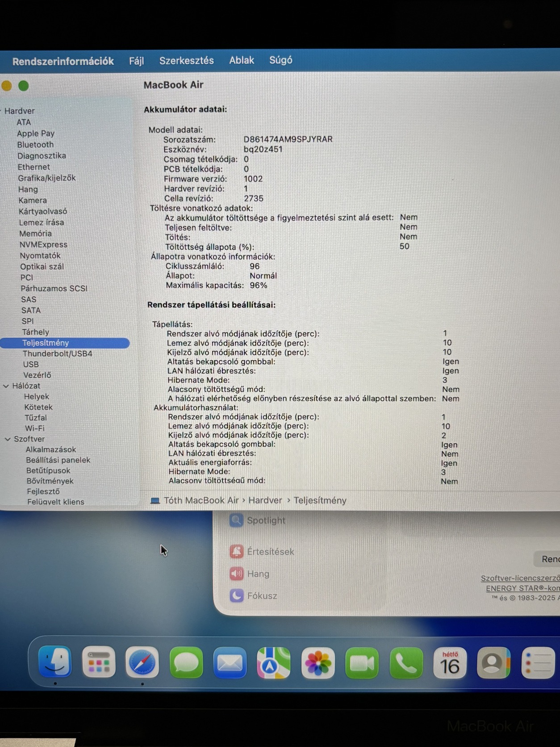Select Vezérlő in the sidebar
The width and height of the screenshot is (560, 747).
coord(37,375)
